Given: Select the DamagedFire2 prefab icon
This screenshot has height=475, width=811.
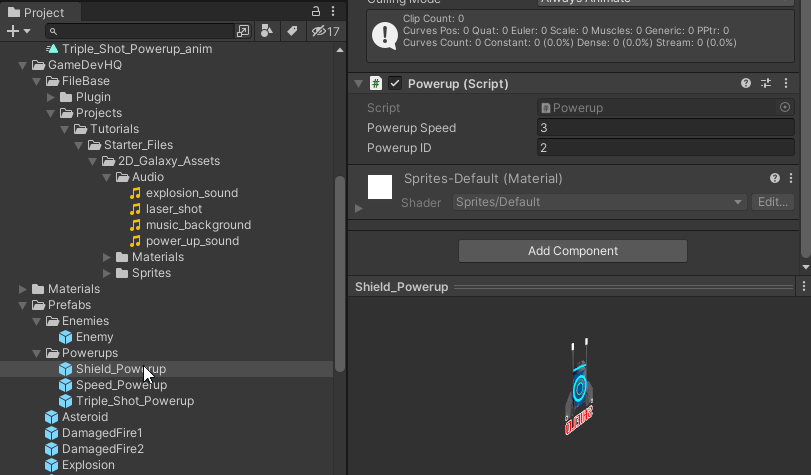Looking at the screenshot, I should (x=51, y=449).
